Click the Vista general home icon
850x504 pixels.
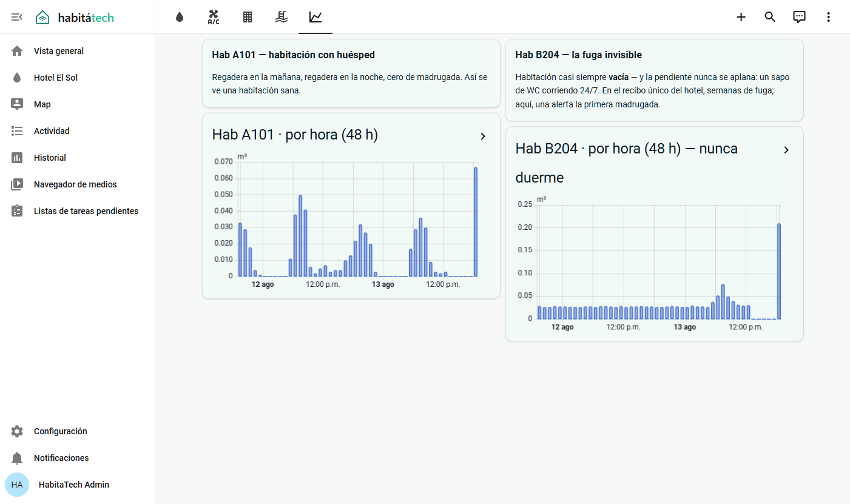click(17, 51)
